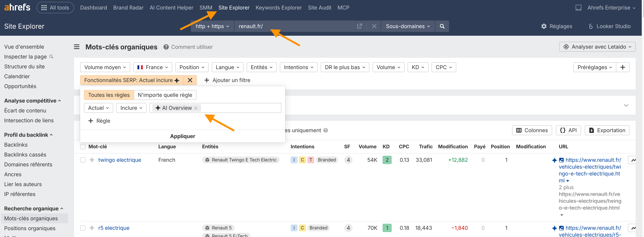
Task: Click the Renault Twingo E Tech Electric entity chip
Action: point(241,160)
